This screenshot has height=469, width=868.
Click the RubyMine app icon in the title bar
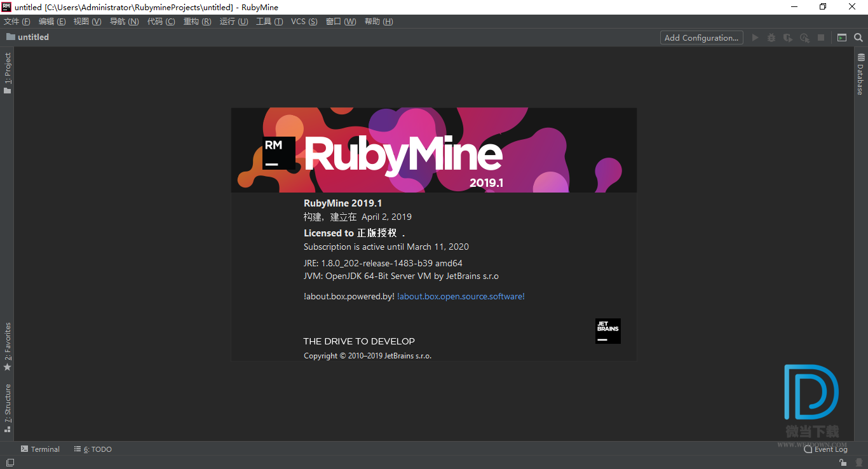(x=6, y=6)
